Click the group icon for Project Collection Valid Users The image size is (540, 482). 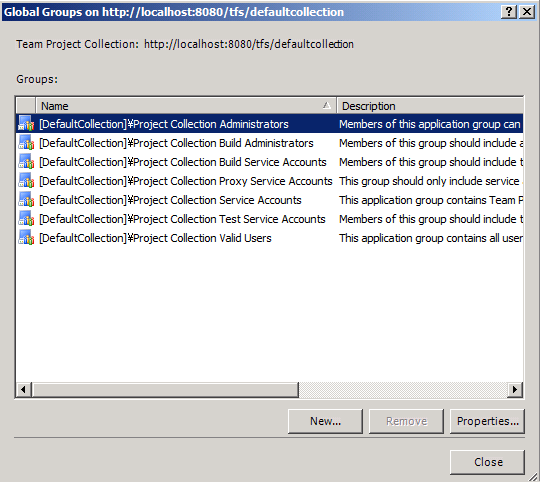[26, 238]
